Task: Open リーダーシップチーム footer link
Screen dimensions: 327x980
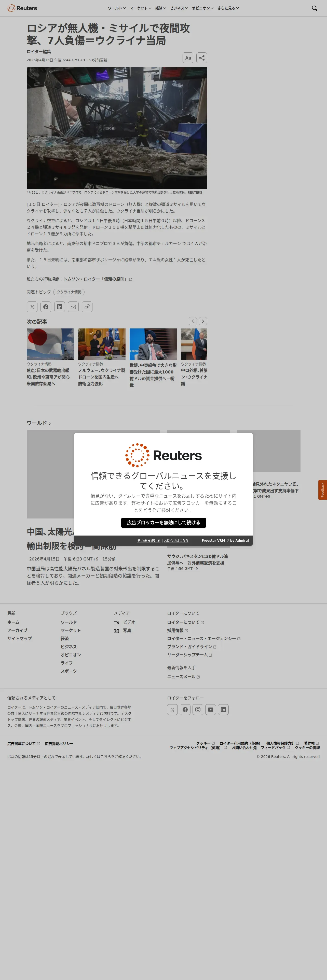Action: click(189, 655)
